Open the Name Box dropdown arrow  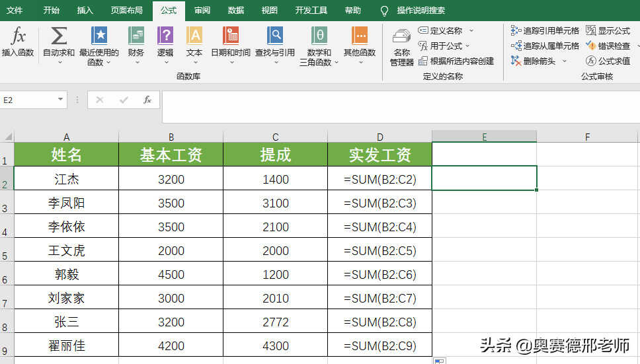tap(60, 100)
